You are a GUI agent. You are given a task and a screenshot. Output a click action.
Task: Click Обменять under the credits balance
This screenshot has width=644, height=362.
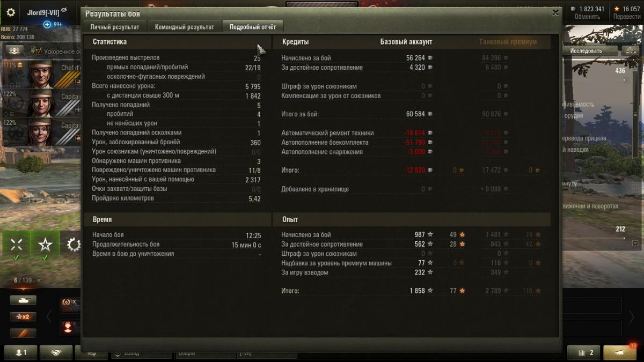[x=587, y=17]
